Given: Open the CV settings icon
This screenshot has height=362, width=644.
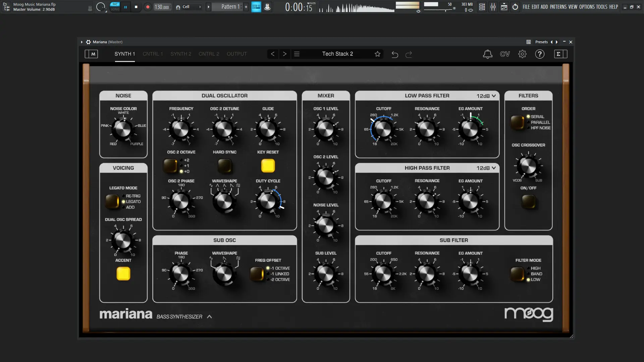Looking at the screenshot, I should (505, 54).
